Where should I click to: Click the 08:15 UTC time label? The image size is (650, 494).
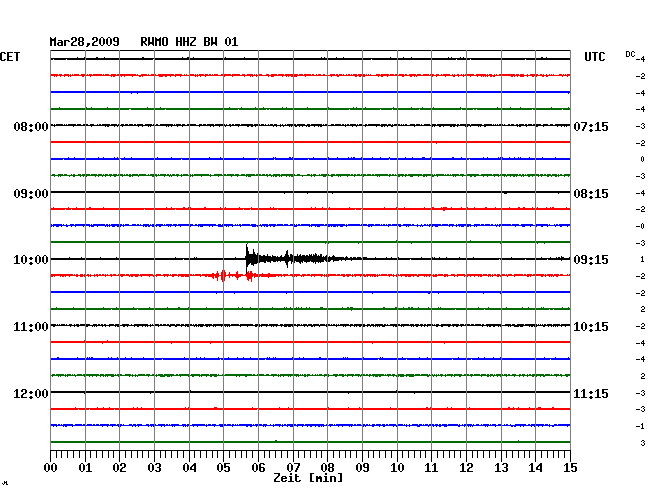pyautogui.click(x=591, y=194)
